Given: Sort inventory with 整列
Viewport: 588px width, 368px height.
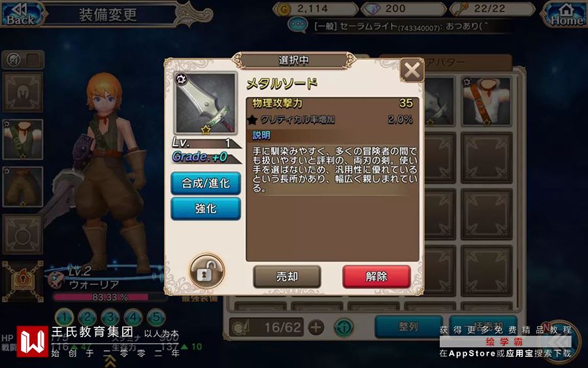Looking at the screenshot, I should 409,326.
